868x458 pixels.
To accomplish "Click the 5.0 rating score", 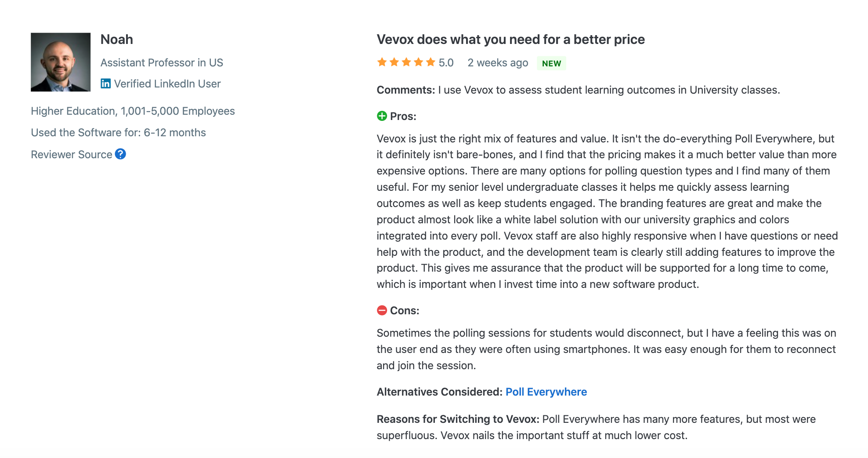I will 446,63.
